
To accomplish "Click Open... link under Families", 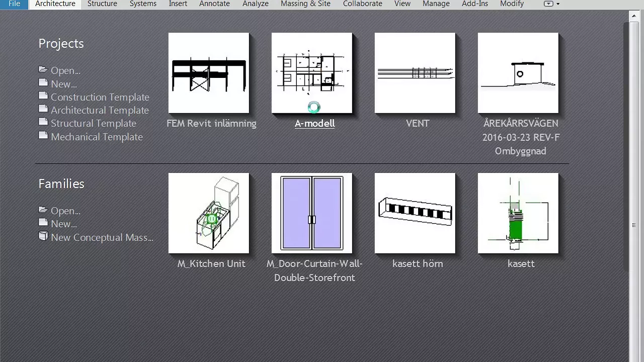I will pos(65,211).
